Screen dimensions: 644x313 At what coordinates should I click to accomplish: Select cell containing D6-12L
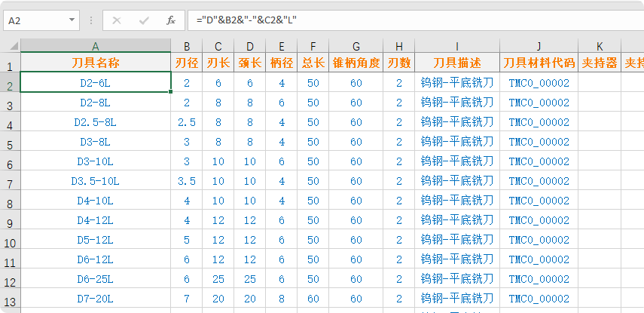click(x=96, y=259)
